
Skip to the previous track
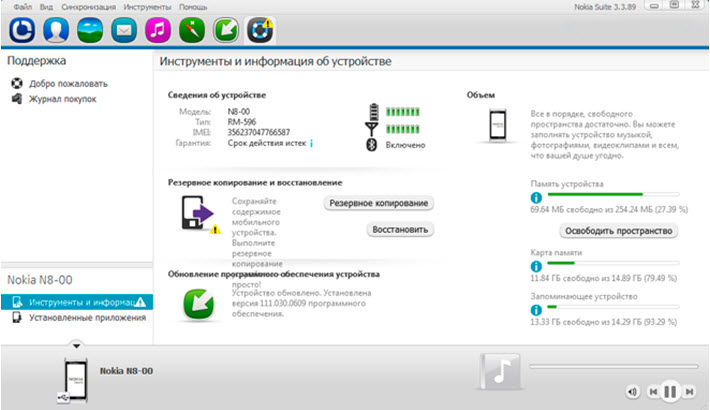652,391
